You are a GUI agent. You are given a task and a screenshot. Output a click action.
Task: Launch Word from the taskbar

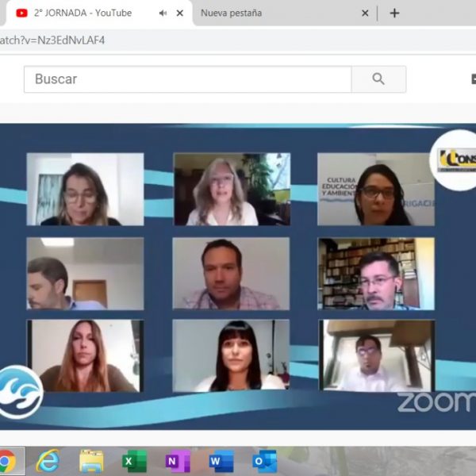pos(221,461)
